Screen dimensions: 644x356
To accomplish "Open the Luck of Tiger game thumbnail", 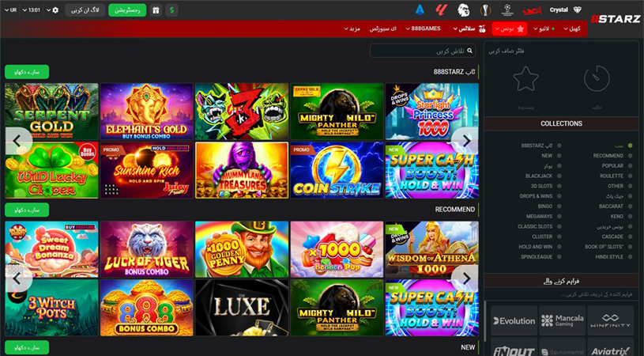I will pos(147,249).
